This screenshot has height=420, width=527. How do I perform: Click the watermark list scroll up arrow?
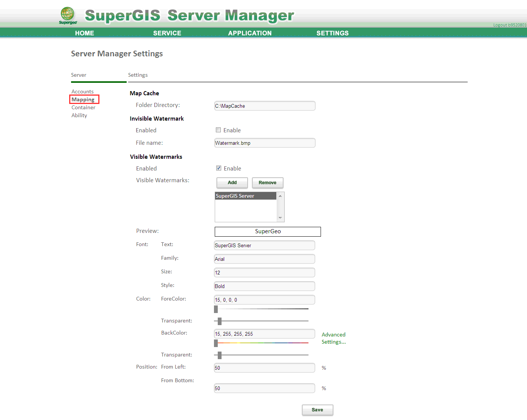(x=280, y=196)
